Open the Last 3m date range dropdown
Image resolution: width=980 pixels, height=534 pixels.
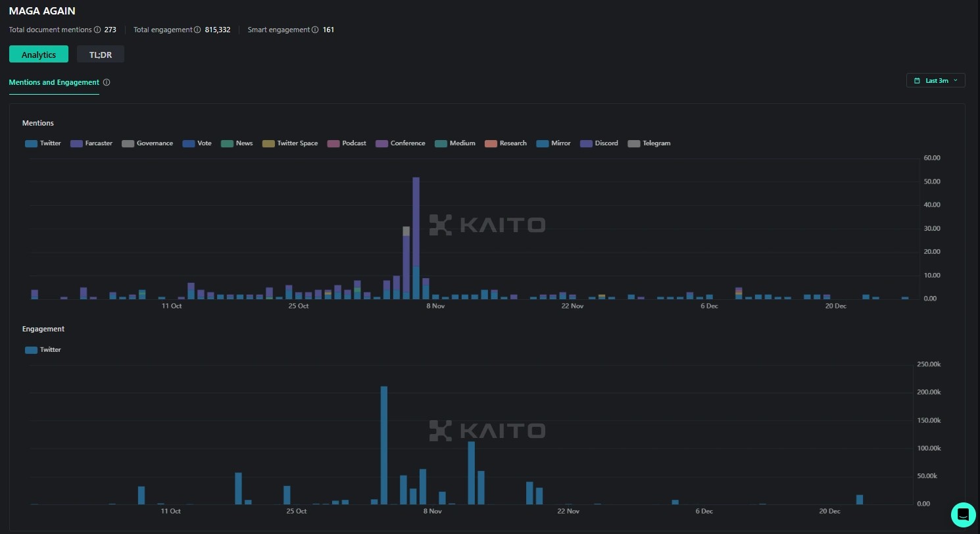pyautogui.click(x=935, y=80)
